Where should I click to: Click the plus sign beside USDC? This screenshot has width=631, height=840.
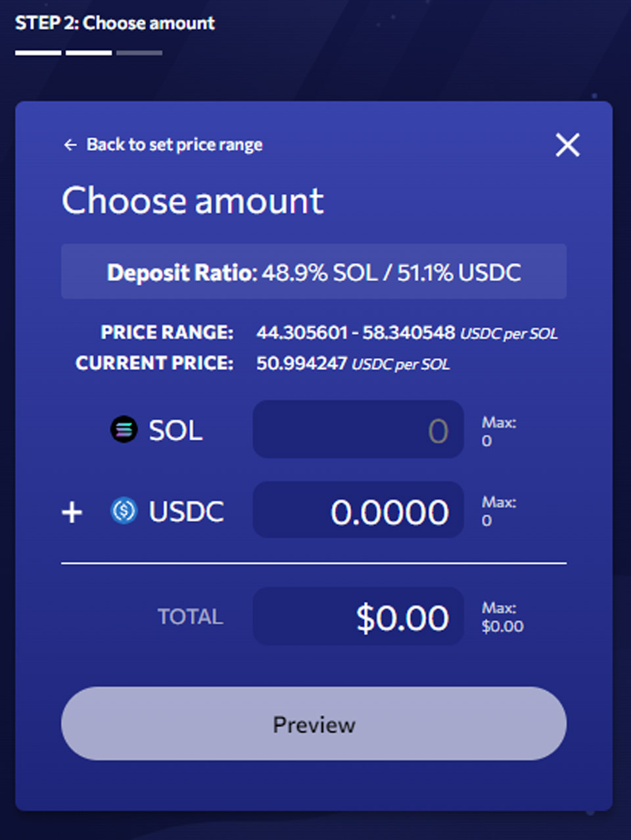72,512
